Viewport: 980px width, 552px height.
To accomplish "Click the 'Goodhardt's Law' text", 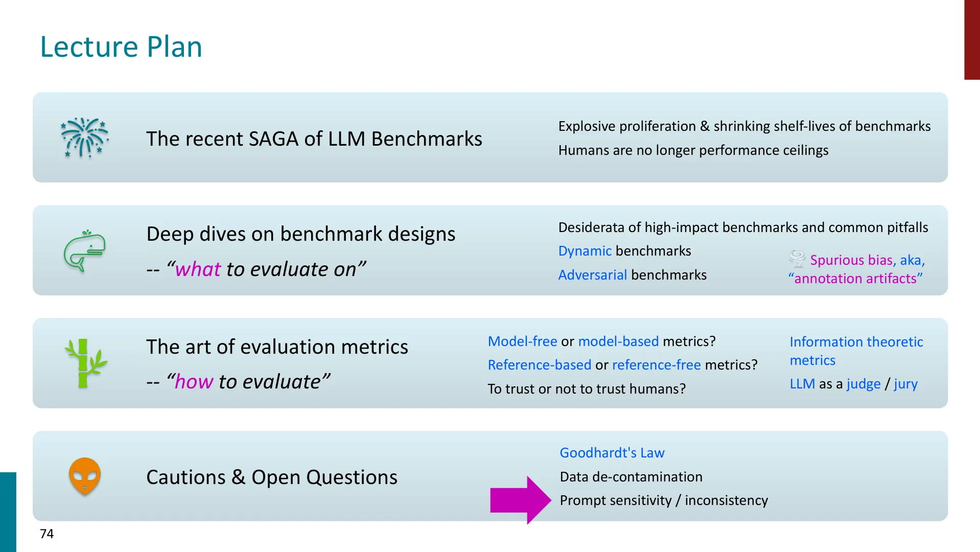I will click(612, 453).
